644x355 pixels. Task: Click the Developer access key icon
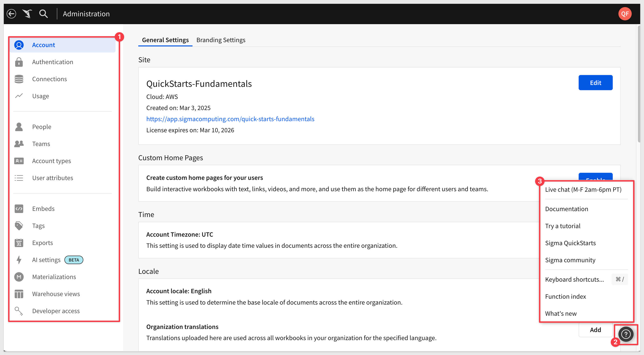click(x=19, y=311)
